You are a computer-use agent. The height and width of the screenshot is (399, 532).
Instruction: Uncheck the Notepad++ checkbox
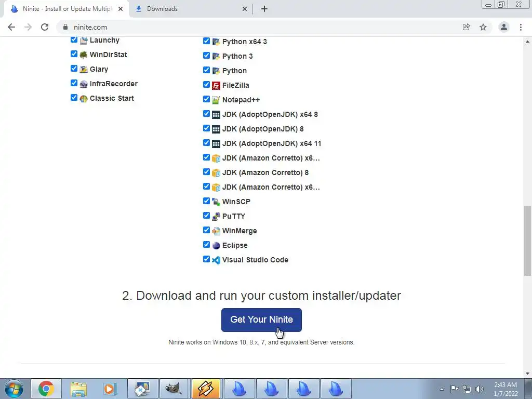click(x=206, y=99)
